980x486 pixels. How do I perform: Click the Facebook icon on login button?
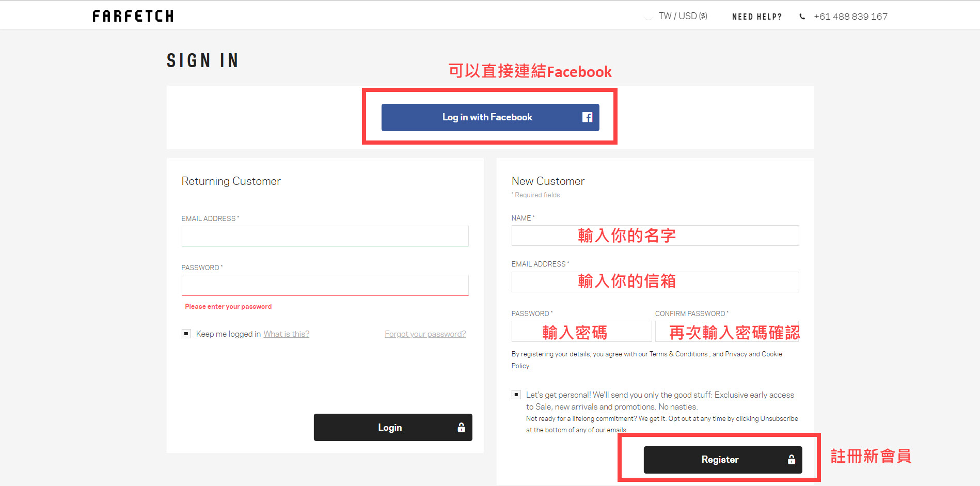587,117
